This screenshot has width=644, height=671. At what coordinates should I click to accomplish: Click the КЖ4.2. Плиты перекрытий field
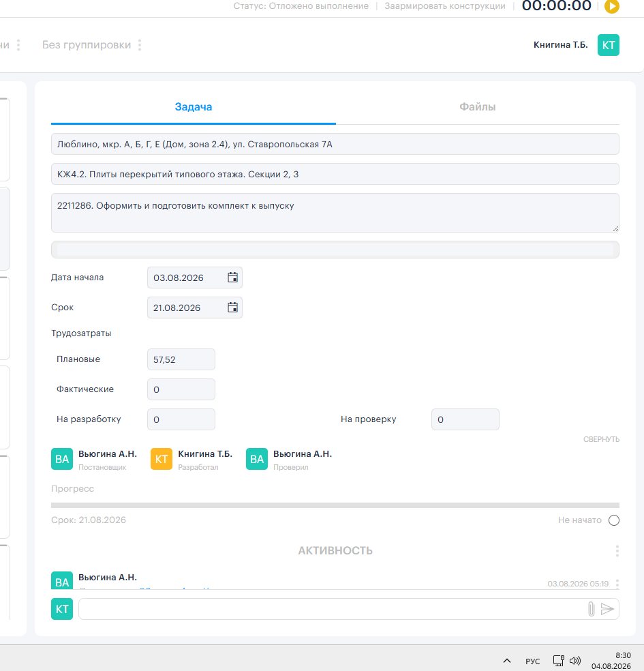point(335,174)
